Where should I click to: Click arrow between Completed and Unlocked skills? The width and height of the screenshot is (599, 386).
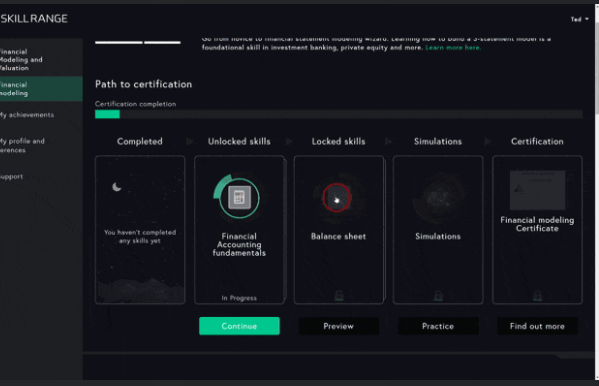click(189, 141)
